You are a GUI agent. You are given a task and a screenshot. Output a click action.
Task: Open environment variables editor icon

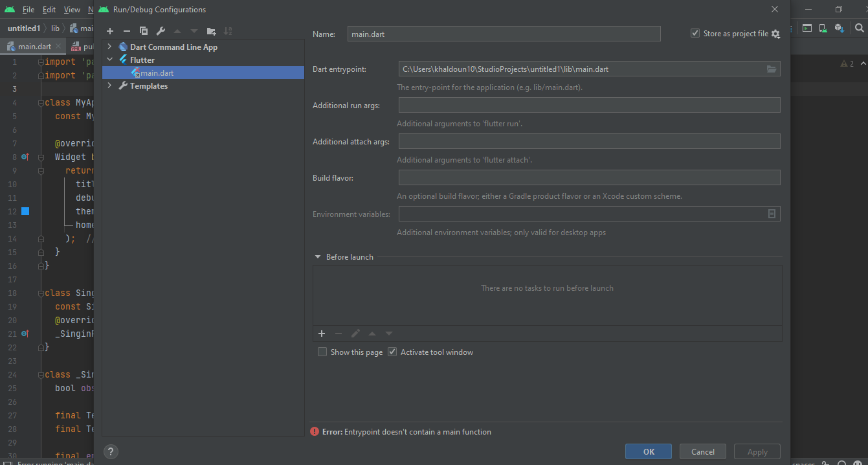click(772, 214)
